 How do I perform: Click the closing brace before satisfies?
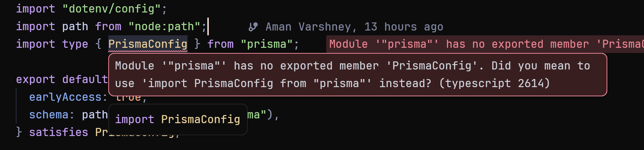[19, 132]
